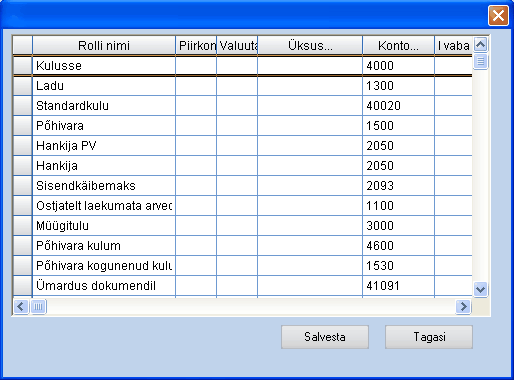Viewport: 514px width, 380px height.
Task: Select the Põhivara kogunenud kulum cell
Action: click(x=104, y=266)
